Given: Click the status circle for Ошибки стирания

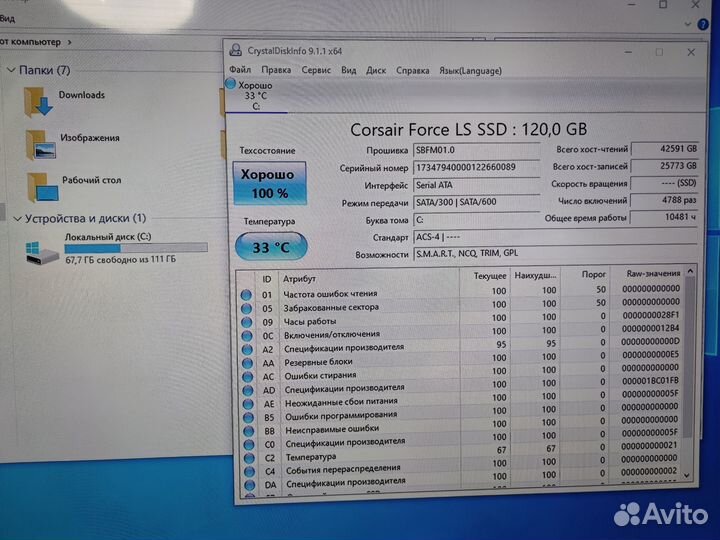Looking at the screenshot, I should (248, 377).
